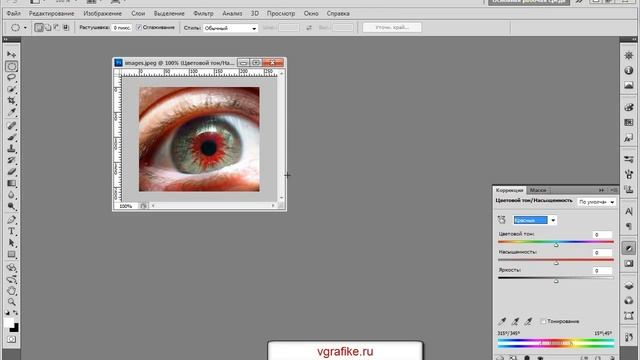Open the Character panel icon in dock
Viewport: 640px width, 360px height.
point(629,211)
